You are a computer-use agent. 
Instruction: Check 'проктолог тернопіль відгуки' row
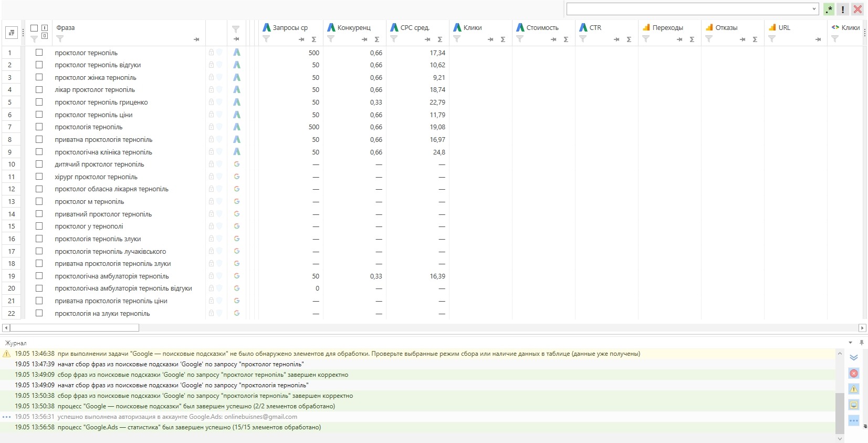coord(39,65)
